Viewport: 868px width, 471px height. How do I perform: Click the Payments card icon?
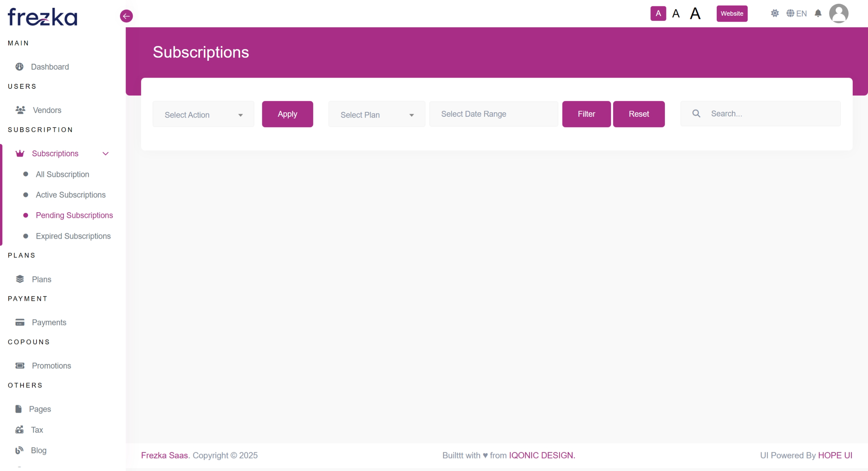[20, 322]
